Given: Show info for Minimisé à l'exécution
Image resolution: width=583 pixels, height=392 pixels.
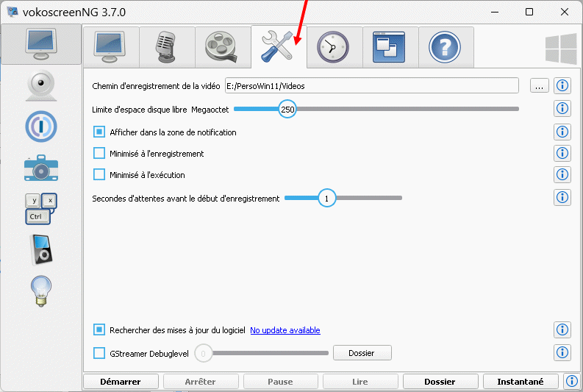Looking at the screenshot, I should point(562,174).
